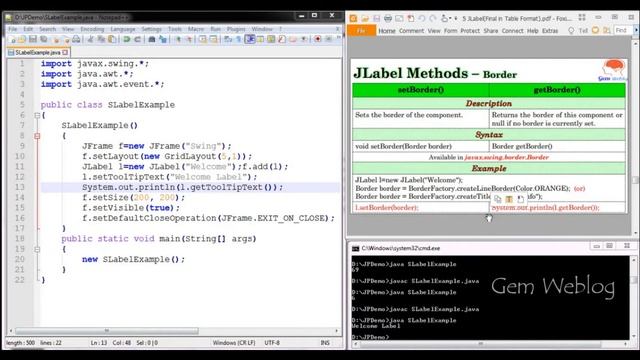Click the Undo arrow in Foxit quick toolbar
The width and height of the screenshot is (640, 360).
click(x=422, y=18)
